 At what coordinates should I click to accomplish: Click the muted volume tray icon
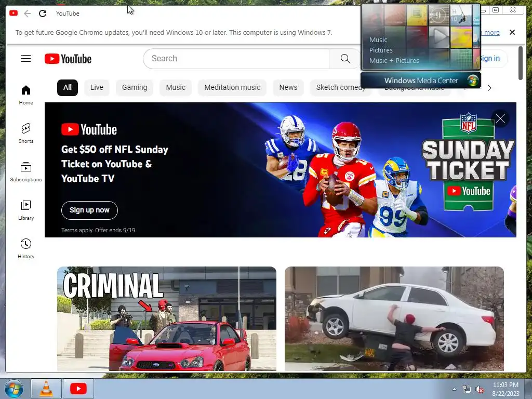click(480, 390)
